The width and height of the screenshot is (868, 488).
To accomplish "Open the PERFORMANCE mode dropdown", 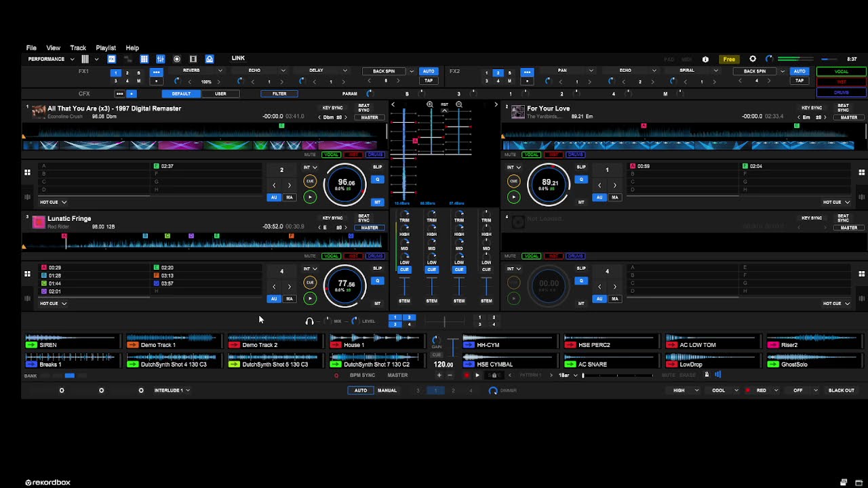I will (52, 59).
